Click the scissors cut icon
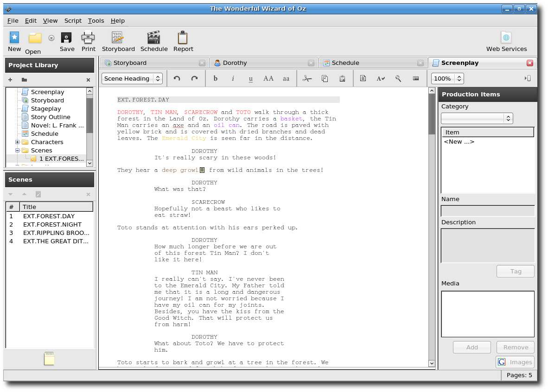This screenshot has width=548, height=392. pos(307,78)
